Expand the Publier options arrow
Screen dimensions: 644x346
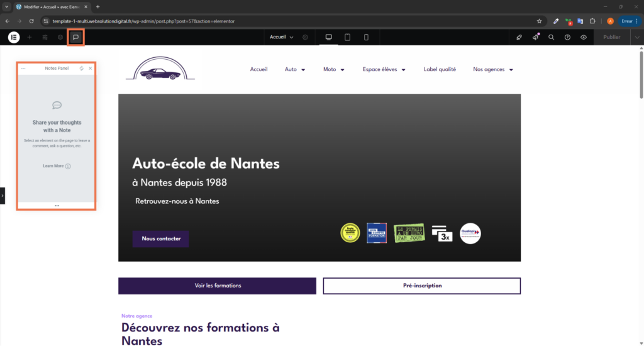[637, 37]
